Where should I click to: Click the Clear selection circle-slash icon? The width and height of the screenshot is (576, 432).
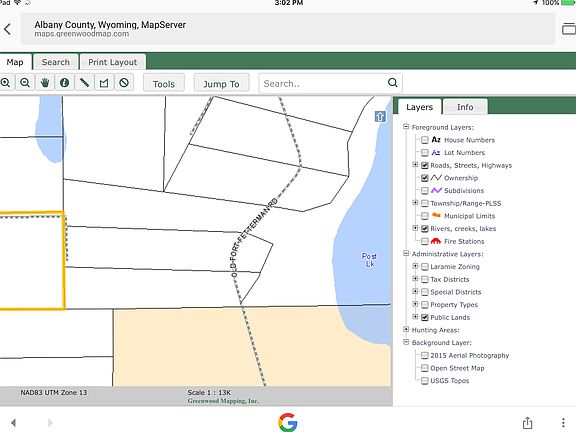pyautogui.click(x=124, y=83)
